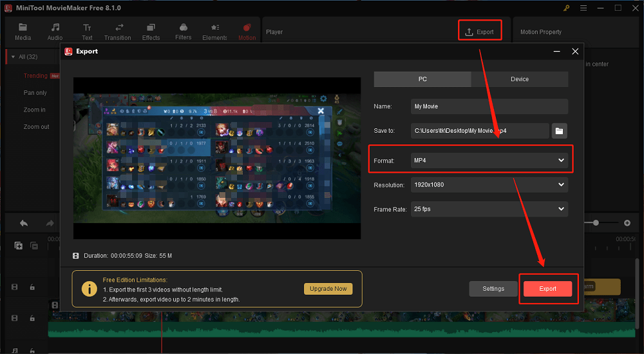This screenshot has width=644, height=354.
Task: Click the film icon beside Duration
Action: (x=75, y=256)
